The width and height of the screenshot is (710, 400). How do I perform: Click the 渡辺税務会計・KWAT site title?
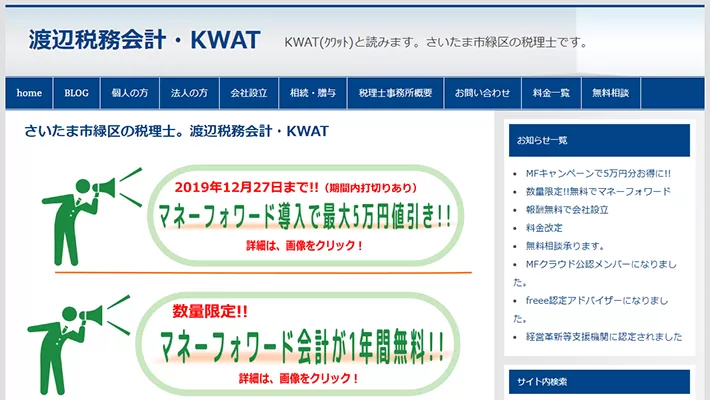[145, 41]
